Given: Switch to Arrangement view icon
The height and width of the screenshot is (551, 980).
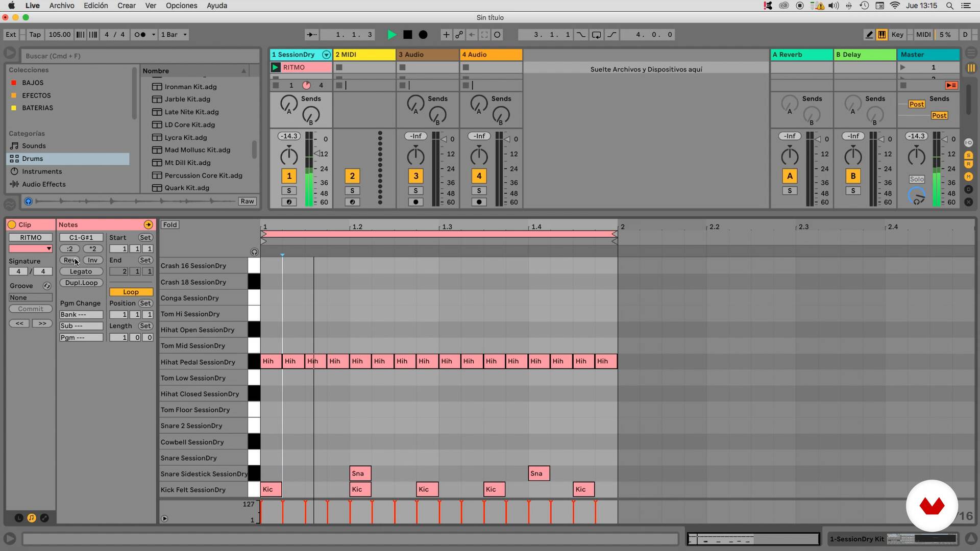Looking at the screenshot, I should 971,54.
